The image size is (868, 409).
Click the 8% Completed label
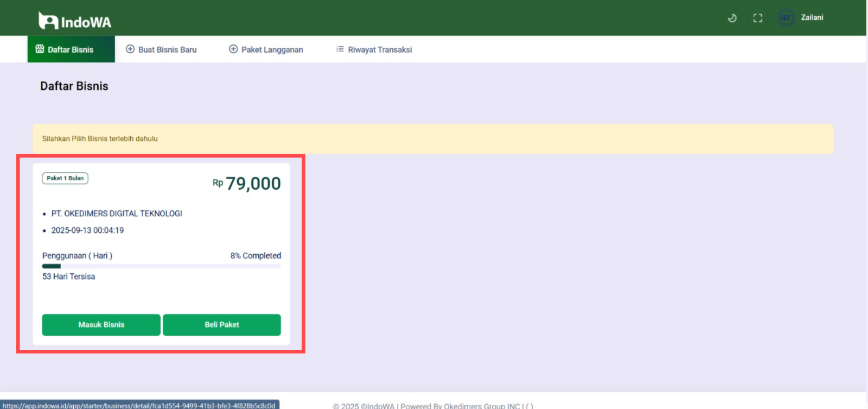click(x=256, y=256)
